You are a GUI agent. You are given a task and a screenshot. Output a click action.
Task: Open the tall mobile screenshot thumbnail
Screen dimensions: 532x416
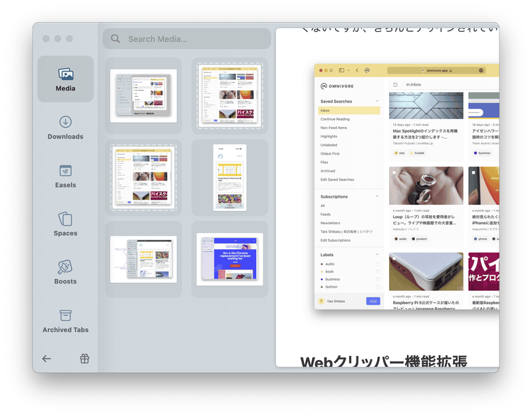click(x=230, y=178)
